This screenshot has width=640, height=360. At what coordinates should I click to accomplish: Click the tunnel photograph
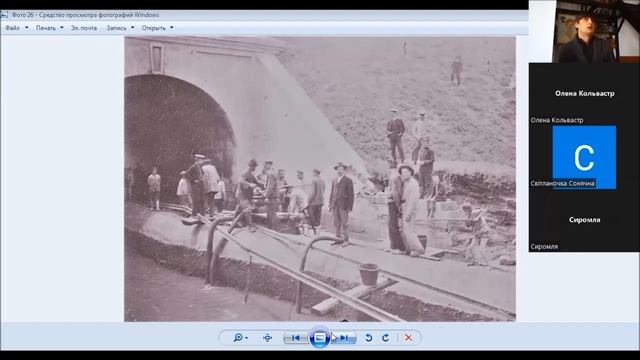(320, 179)
